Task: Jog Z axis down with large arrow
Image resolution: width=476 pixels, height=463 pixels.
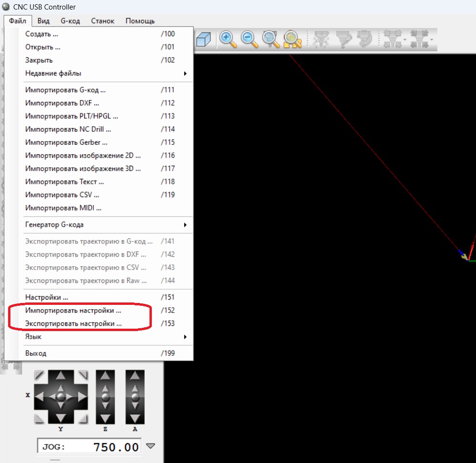Action: click(x=105, y=419)
